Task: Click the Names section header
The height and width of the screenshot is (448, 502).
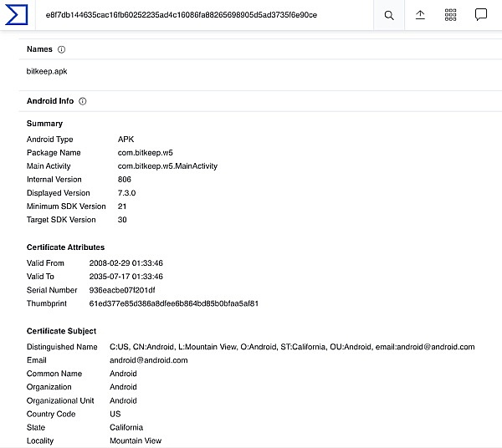Action: [39, 49]
